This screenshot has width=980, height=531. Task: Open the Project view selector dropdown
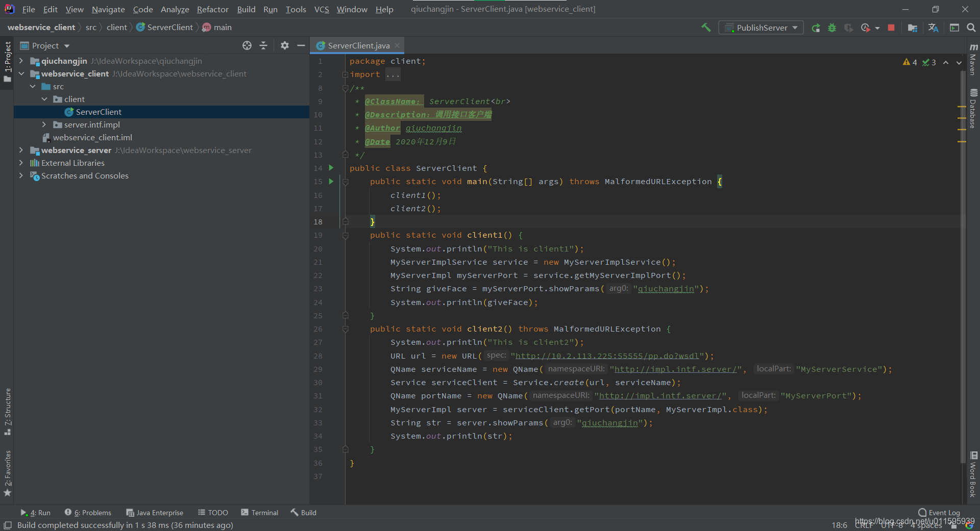[x=44, y=45]
